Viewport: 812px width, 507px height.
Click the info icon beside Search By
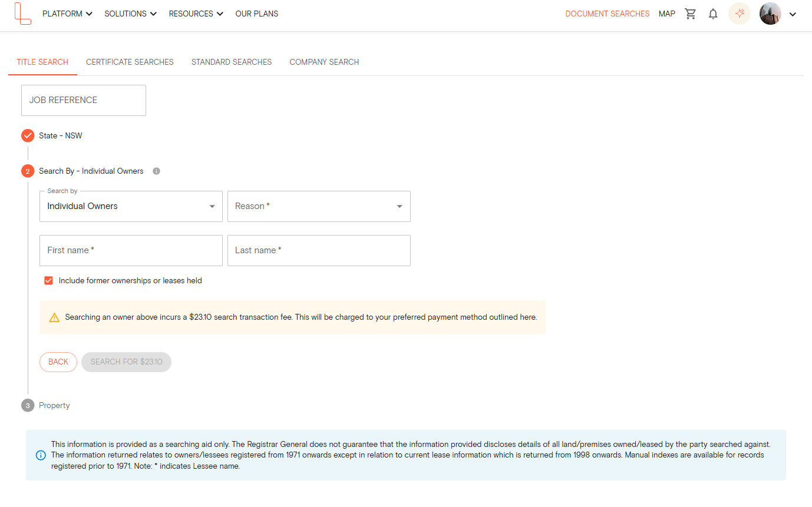(x=156, y=171)
